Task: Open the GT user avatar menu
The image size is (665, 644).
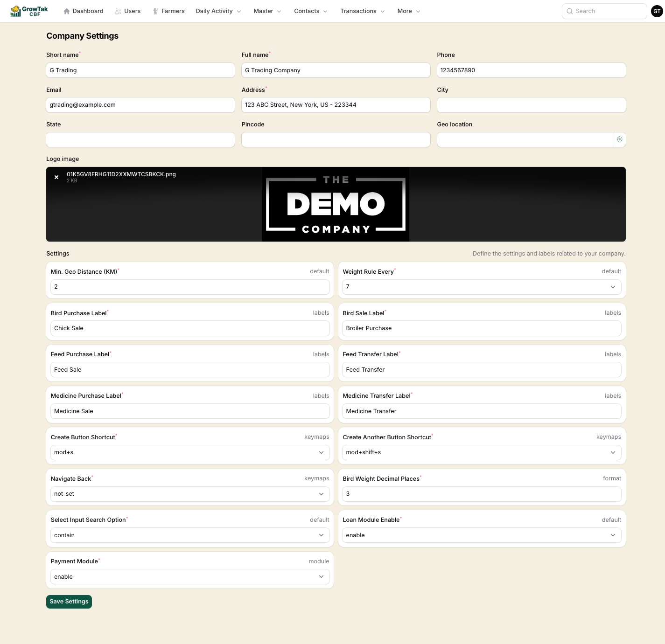Action: [x=657, y=11]
